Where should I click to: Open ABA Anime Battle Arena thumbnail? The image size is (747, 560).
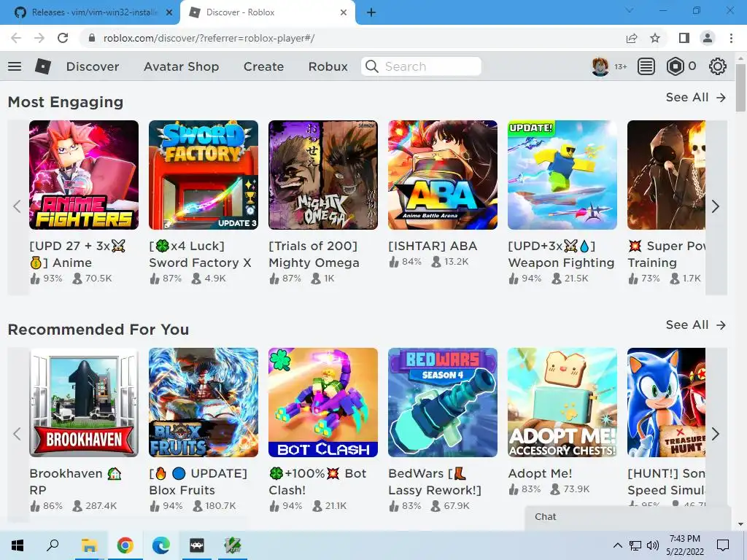[443, 175]
